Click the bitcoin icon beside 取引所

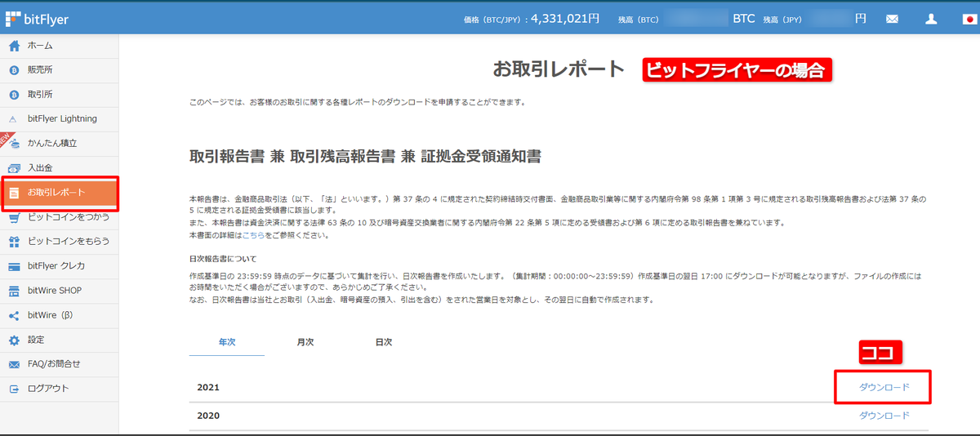[14, 95]
